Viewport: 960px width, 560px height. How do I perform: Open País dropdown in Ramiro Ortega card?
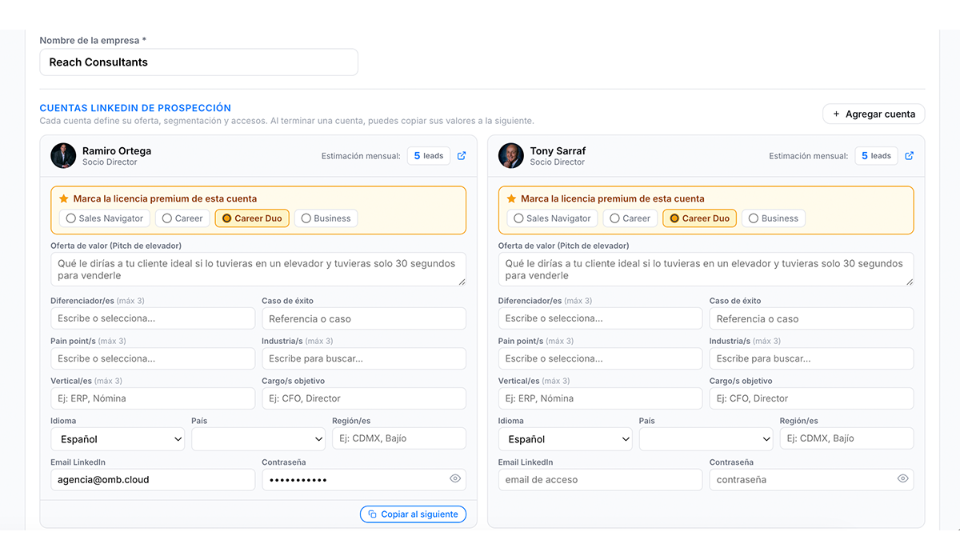click(258, 439)
